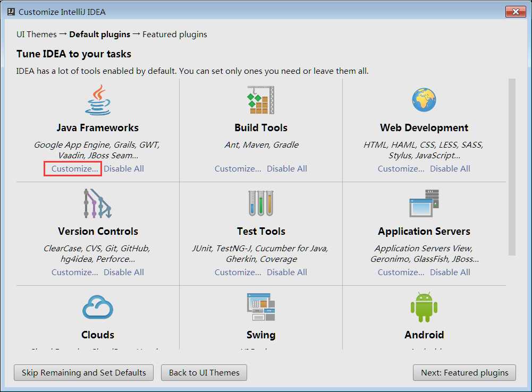Click the Swing UI designer icon

(x=260, y=307)
